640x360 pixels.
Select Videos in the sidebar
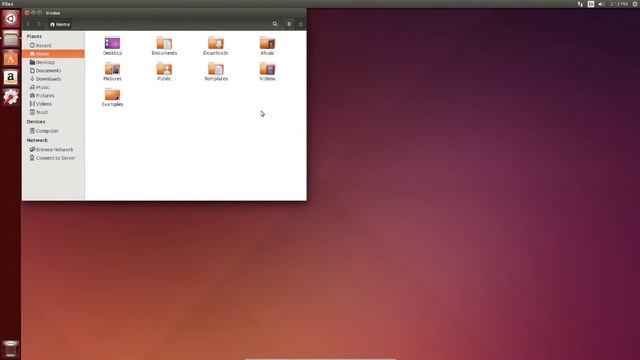click(x=53, y=104)
